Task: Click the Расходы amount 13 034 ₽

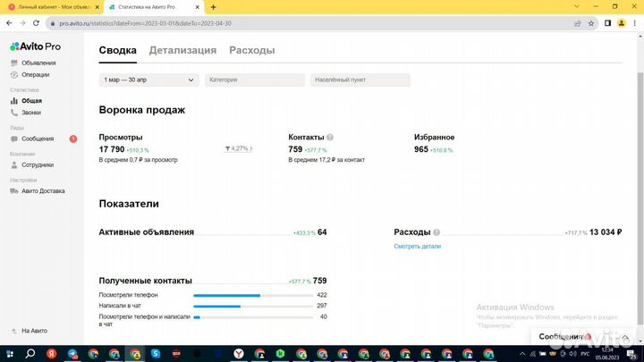Action: [606, 232]
